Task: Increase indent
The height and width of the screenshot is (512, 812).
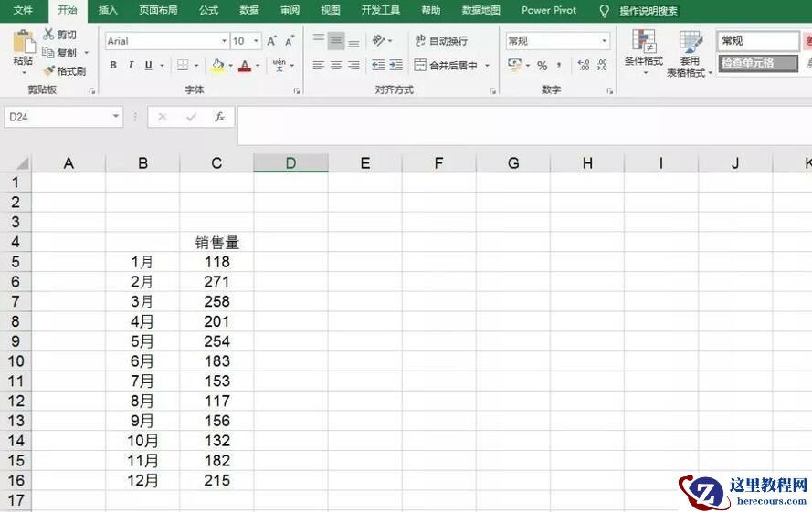Action: pos(396,65)
